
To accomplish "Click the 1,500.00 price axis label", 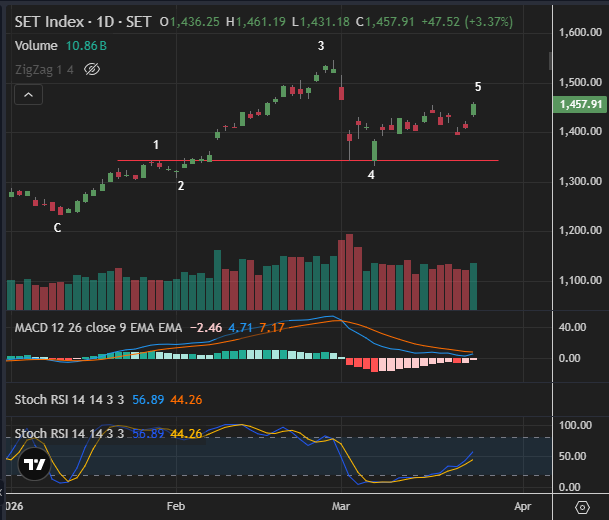I will click(x=580, y=82).
